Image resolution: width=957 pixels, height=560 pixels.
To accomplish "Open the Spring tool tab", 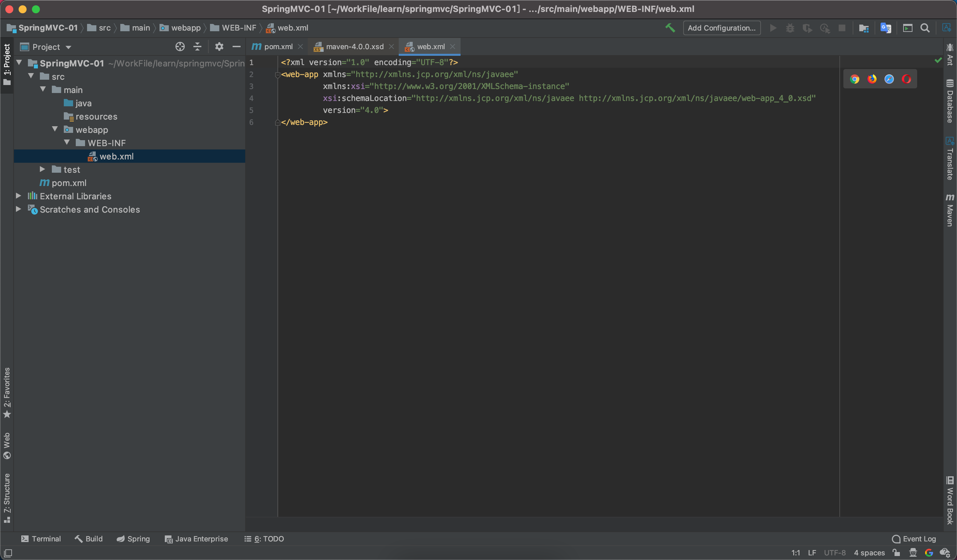I will 133,539.
